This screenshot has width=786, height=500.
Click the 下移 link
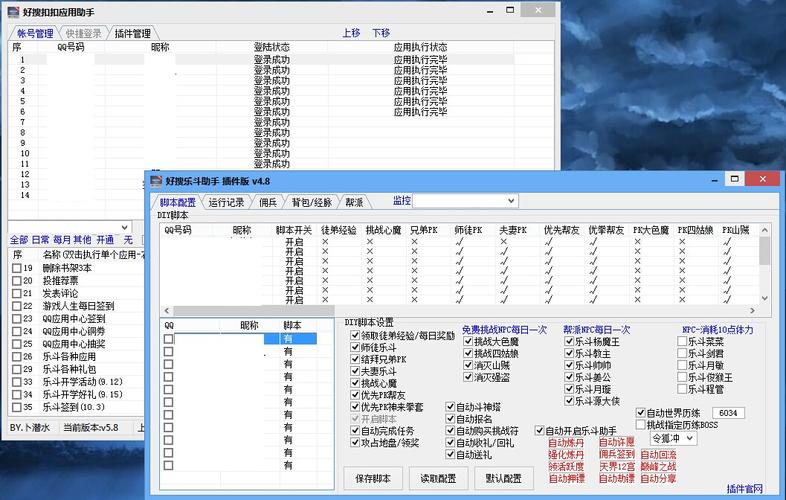coord(381,33)
